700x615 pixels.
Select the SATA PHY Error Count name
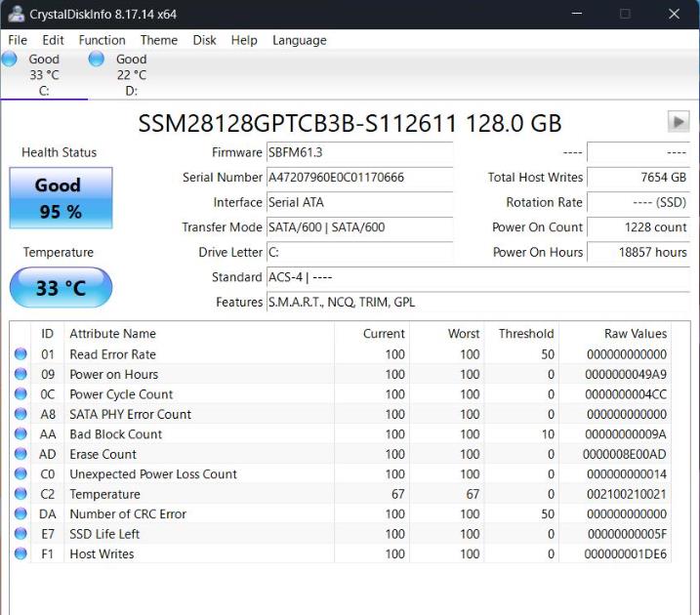131,414
